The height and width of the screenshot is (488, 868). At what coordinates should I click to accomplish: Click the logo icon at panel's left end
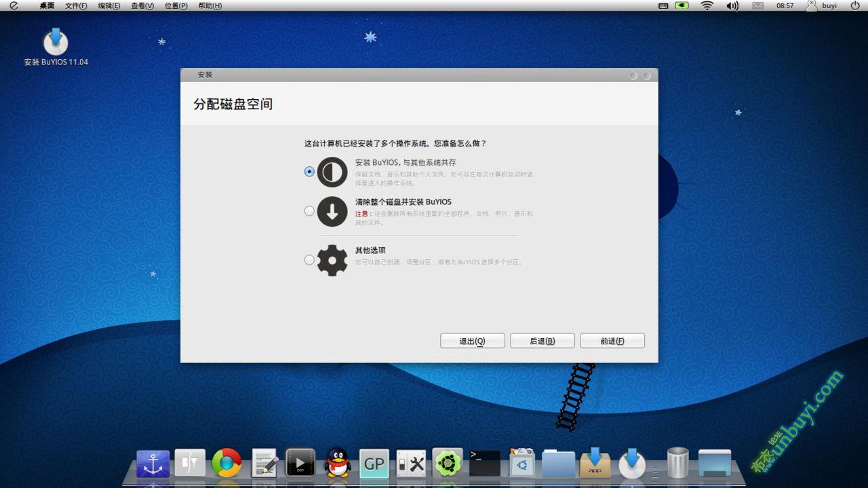coord(14,5)
